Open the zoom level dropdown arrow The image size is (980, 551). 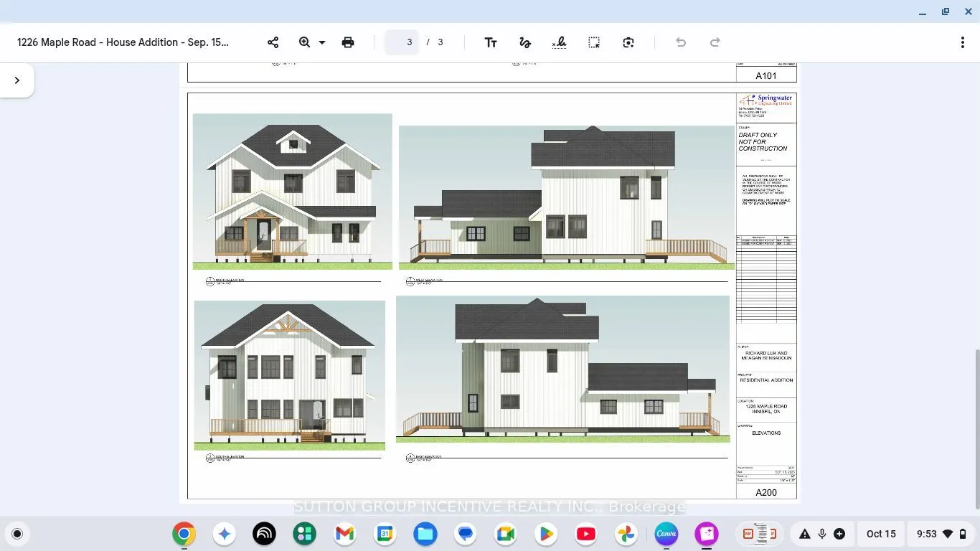click(322, 42)
